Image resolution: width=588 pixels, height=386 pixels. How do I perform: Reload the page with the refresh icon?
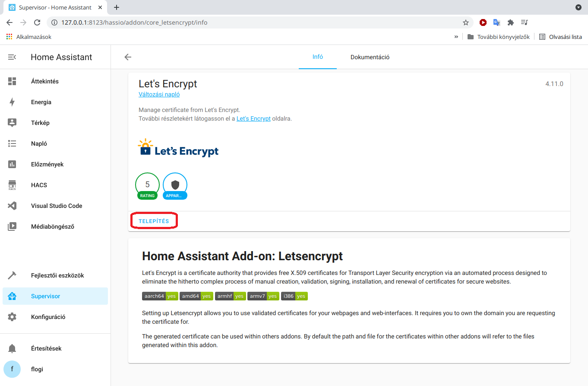tap(37, 22)
